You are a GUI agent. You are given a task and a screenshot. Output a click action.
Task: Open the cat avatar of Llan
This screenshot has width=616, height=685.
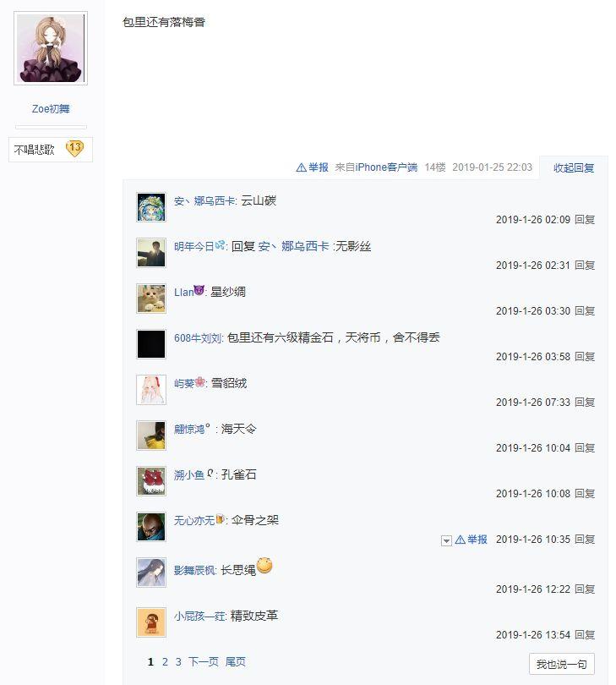coord(151,299)
